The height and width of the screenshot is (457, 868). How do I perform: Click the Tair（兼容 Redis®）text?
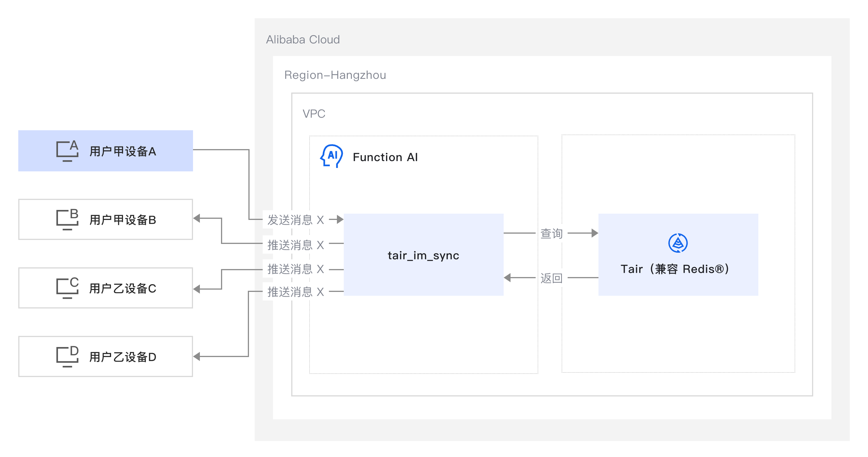coord(675,269)
